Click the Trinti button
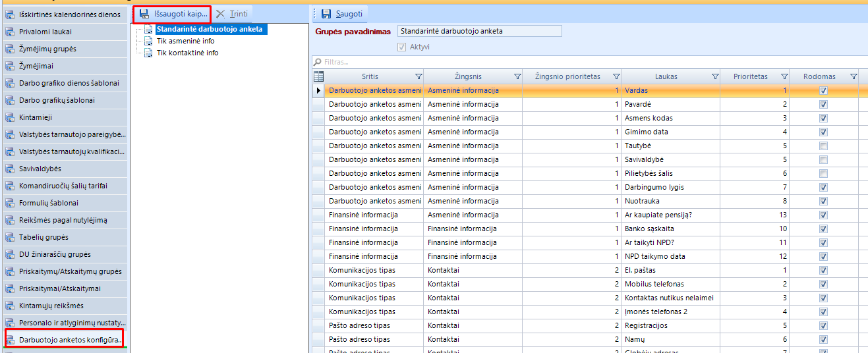 pyautogui.click(x=233, y=13)
